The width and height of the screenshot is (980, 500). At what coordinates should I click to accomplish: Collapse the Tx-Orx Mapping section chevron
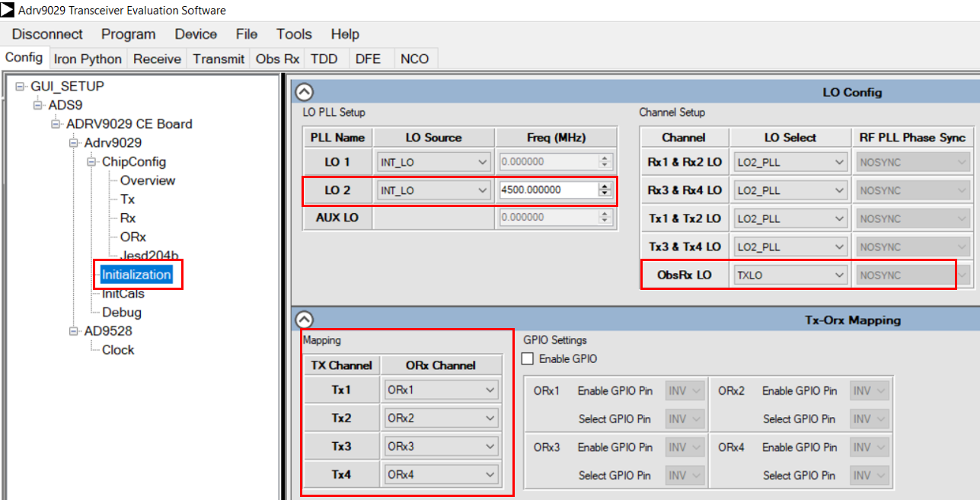[304, 320]
